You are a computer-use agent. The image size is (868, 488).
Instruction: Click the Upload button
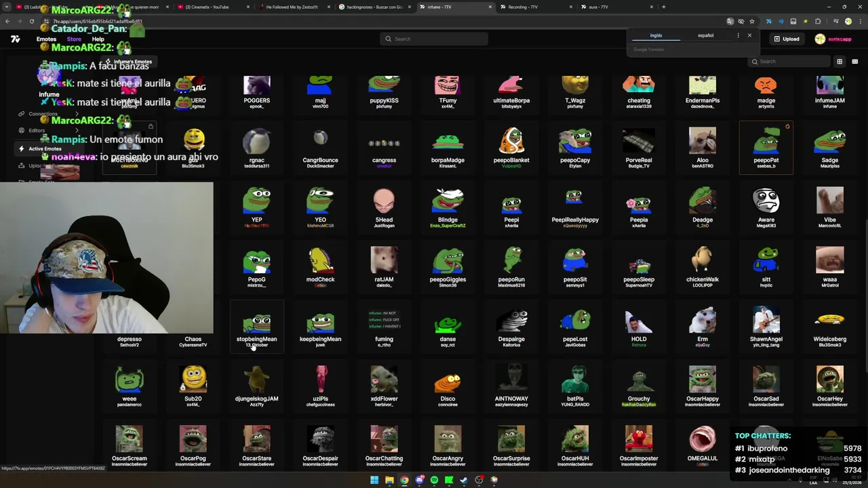pos(787,39)
